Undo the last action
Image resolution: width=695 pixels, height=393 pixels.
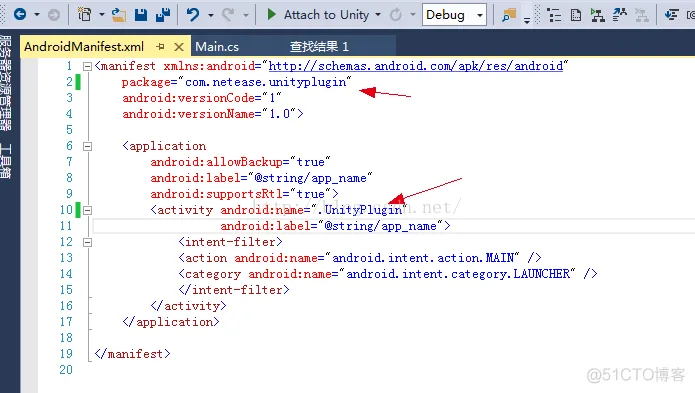(193, 15)
